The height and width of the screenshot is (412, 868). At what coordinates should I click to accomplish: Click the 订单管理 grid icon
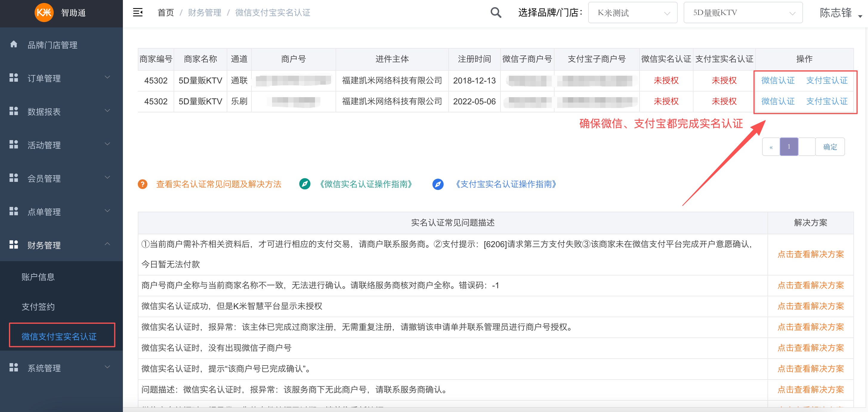13,78
